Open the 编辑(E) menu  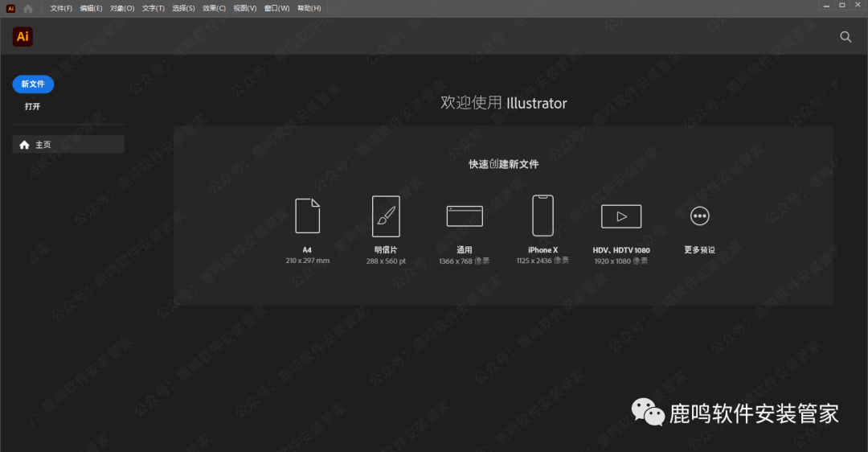coord(91,8)
